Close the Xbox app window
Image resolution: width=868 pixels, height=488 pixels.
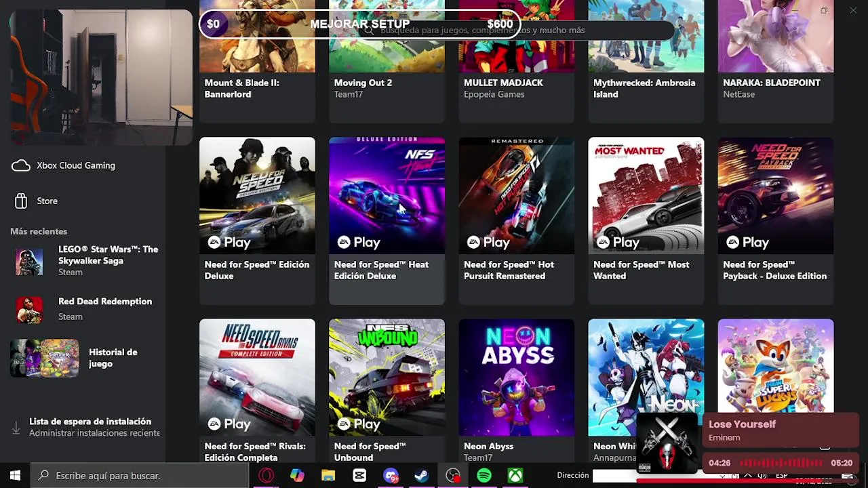[x=853, y=10]
